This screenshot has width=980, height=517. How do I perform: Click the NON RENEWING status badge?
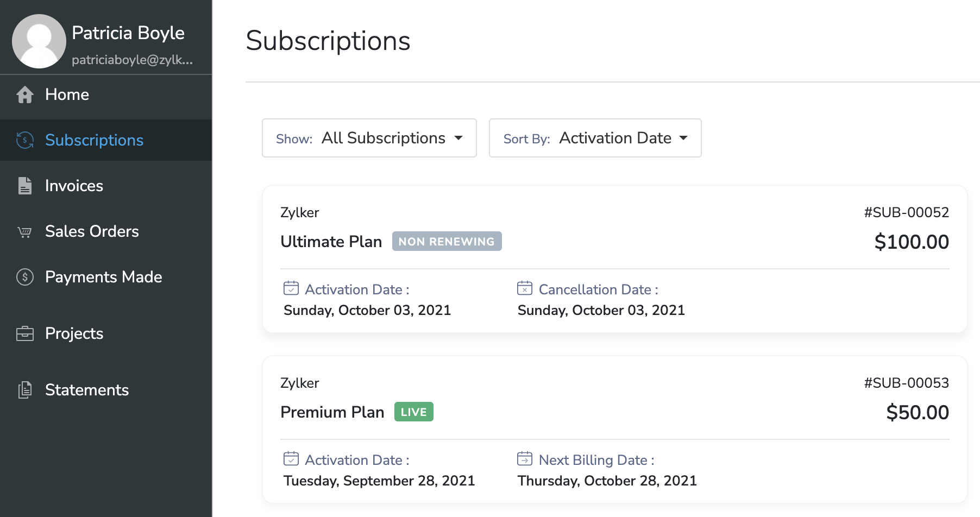pyautogui.click(x=447, y=242)
